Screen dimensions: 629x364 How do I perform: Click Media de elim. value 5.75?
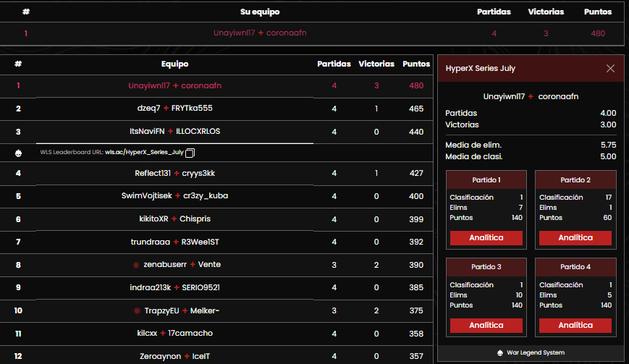[x=608, y=145]
